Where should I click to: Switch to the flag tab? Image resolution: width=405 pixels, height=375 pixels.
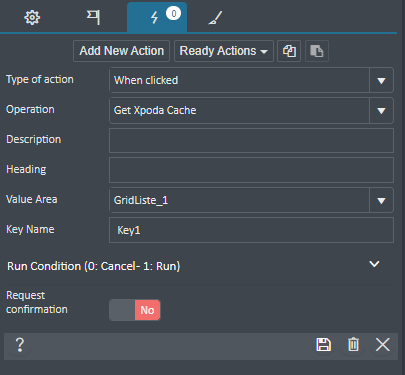pyautogui.click(x=93, y=17)
